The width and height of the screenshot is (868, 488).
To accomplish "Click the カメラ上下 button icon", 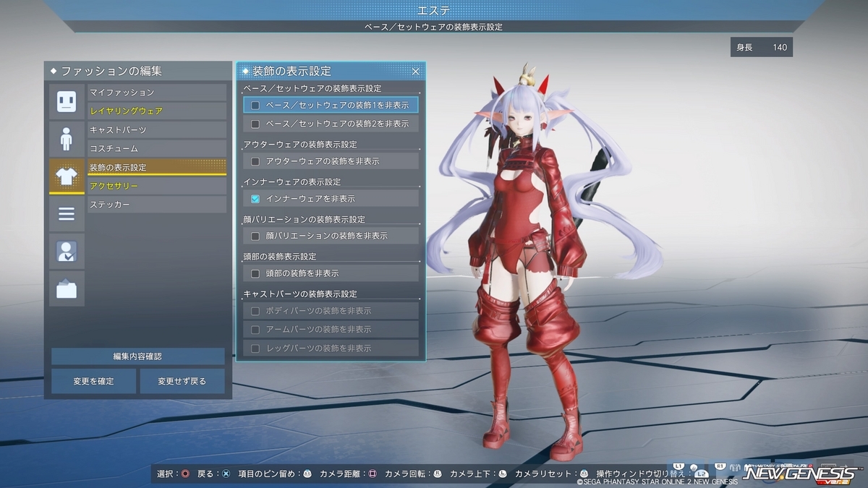I will [x=503, y=474].
